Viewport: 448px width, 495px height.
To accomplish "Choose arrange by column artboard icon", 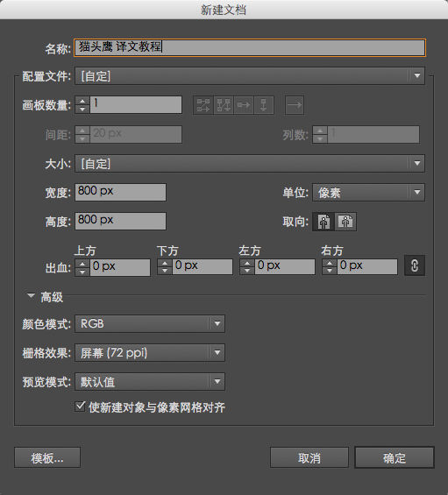I will tap(264, 105).
